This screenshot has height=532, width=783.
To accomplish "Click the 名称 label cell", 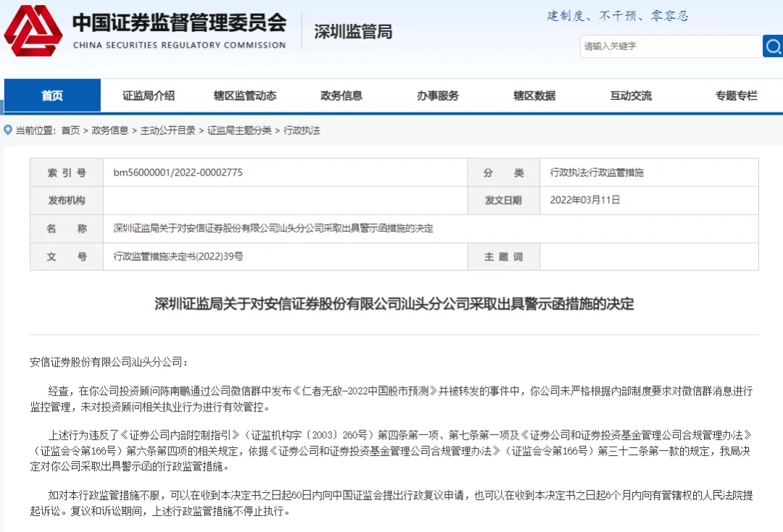I will tap(67, 228).
